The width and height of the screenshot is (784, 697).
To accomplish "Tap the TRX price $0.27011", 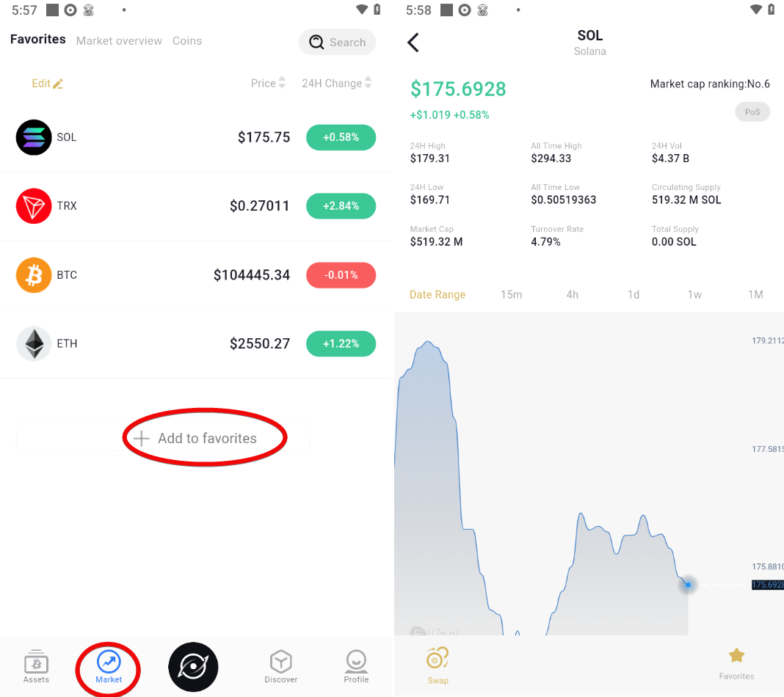I will [x=260, y=206].
